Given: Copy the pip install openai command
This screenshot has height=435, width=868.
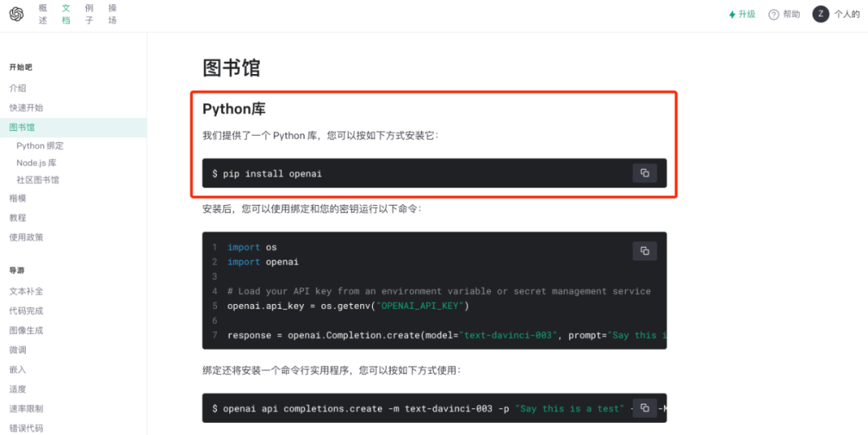Looking at the screenshot, I should click(x=645, y=173).
